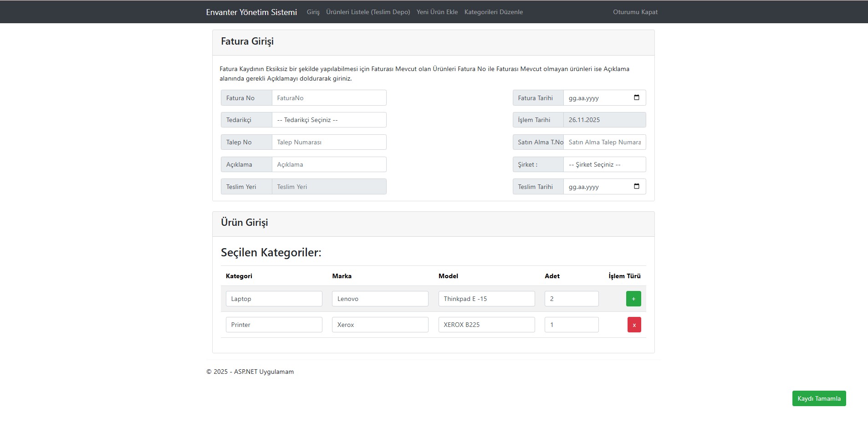
Task: Open the Fatura Tarihi calendar picker icon
Action: (x=636, y=97)
